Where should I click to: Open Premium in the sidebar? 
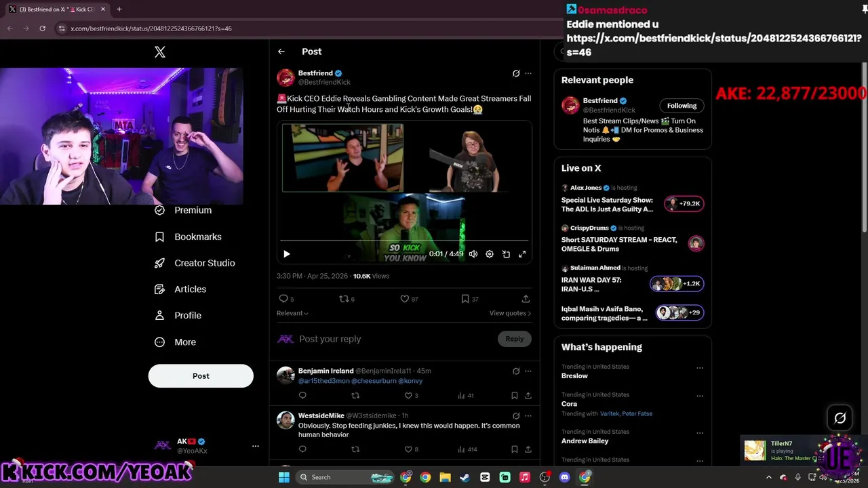coord(183,210)
